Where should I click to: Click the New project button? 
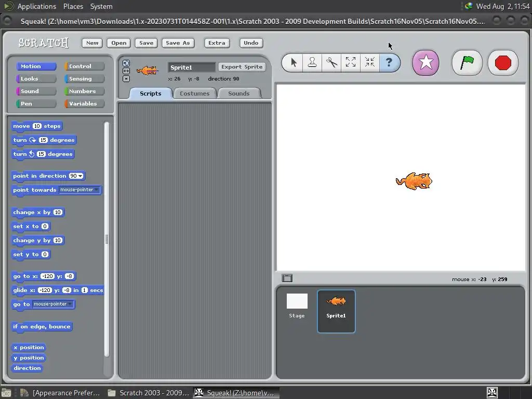point(92,43)
